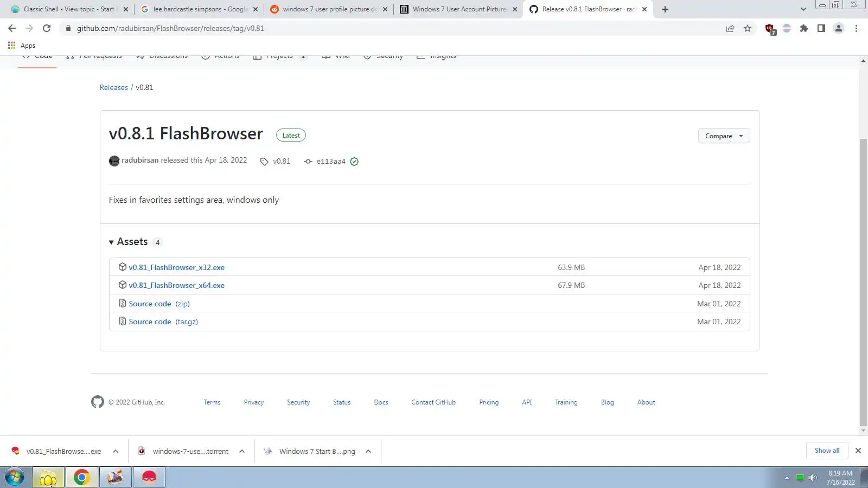868x488 pixels.
Task: Switch to Windows 7 User Account Picture tab
Action: pos(458,9)
